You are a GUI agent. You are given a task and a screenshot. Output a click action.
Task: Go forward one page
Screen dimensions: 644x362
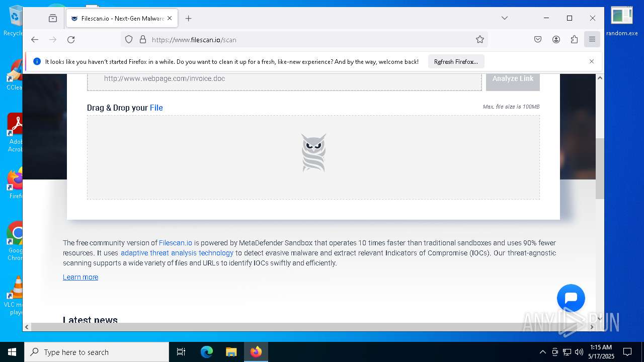click(53, 40)
